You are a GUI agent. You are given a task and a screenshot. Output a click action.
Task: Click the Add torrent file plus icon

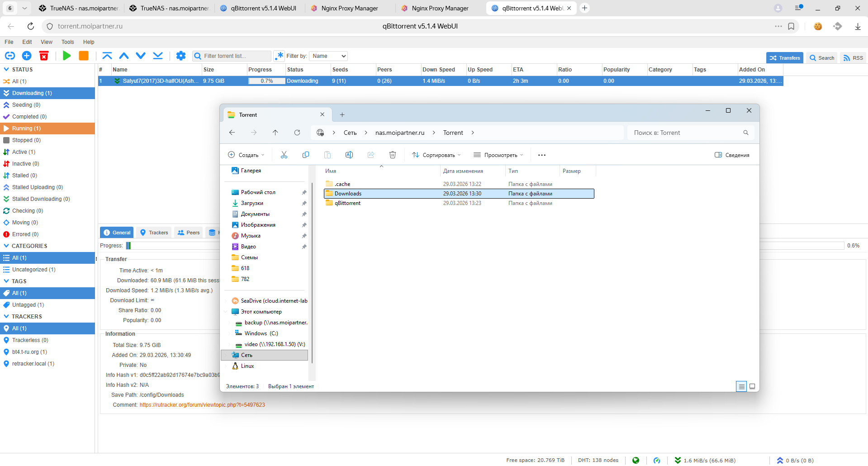point(27,56)
